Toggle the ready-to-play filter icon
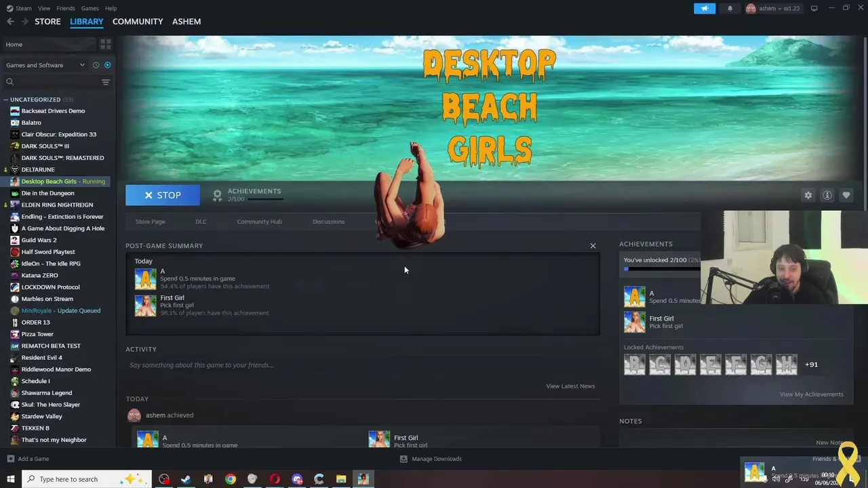The height and width of the screenshot is (488, 868). coord(107,65)
